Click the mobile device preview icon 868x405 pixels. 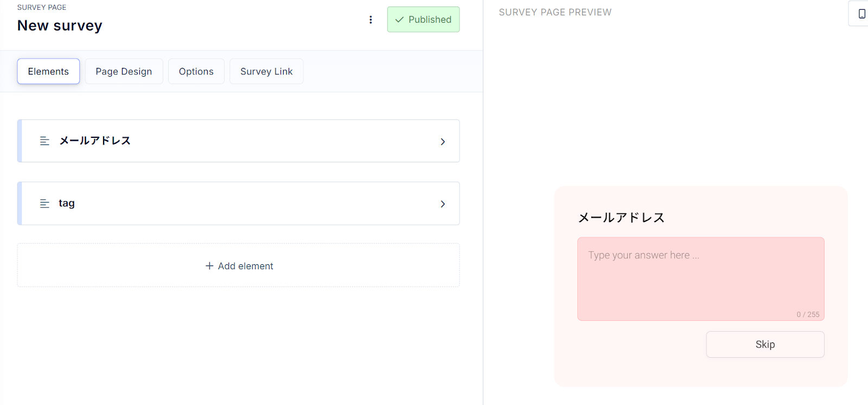tap(861, 14)
